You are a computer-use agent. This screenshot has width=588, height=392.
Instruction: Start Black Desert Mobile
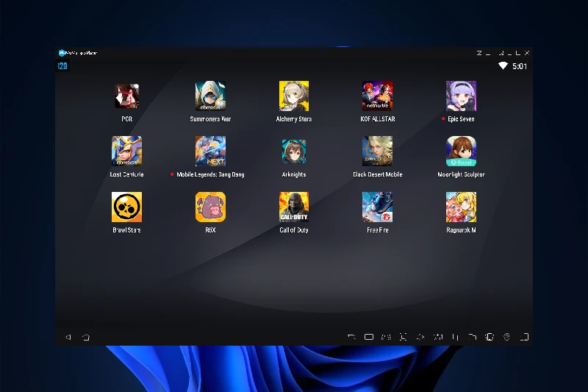click(x=377, y=152)
